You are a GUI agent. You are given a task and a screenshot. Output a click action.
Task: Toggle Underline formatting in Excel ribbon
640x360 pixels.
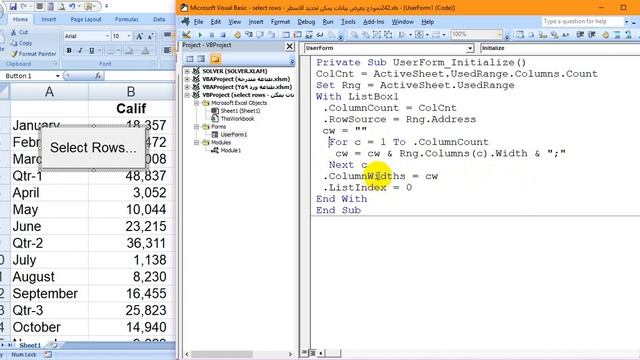click(x=91, y=51)
